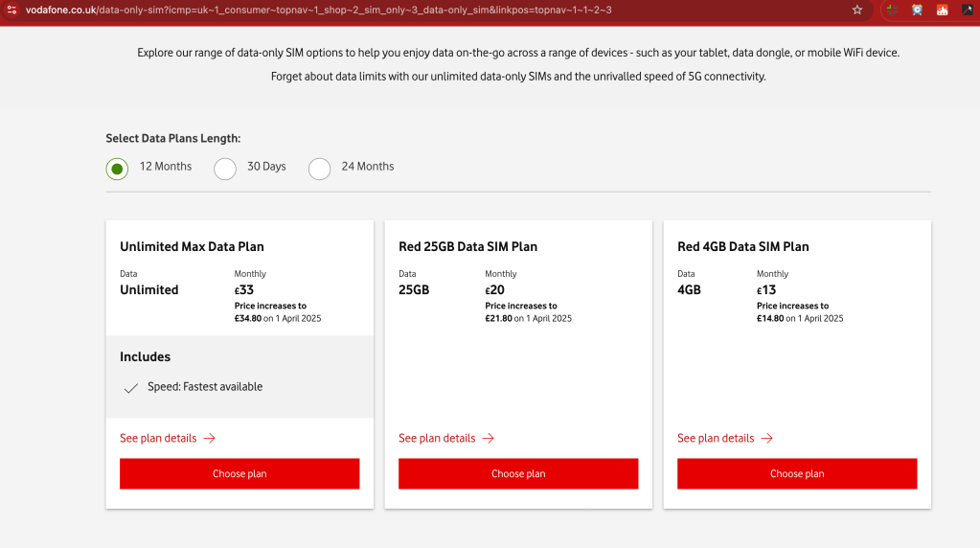The image size is (980, 548).
Task: Choose the Red 25GB Data SIM Plan
Action: point(518,473)
